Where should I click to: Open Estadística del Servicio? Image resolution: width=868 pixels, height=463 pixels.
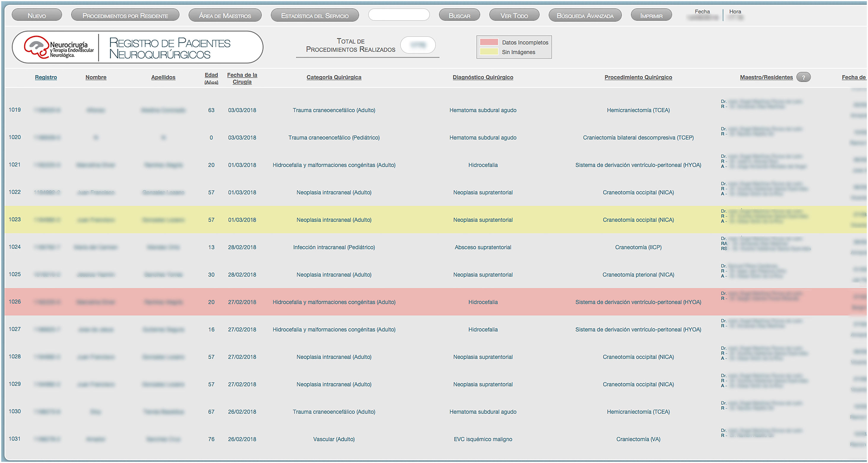click(315, 15)
